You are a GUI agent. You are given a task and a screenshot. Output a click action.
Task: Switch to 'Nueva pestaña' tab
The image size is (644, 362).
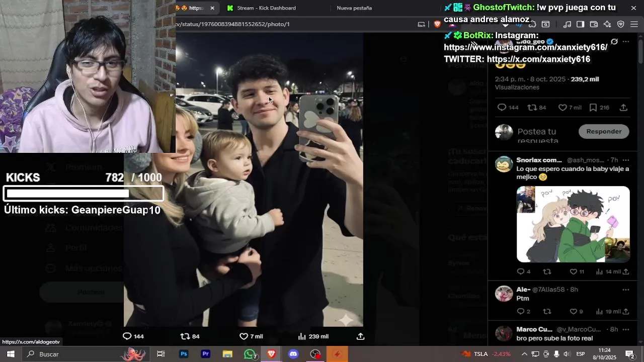click(354, 8)
